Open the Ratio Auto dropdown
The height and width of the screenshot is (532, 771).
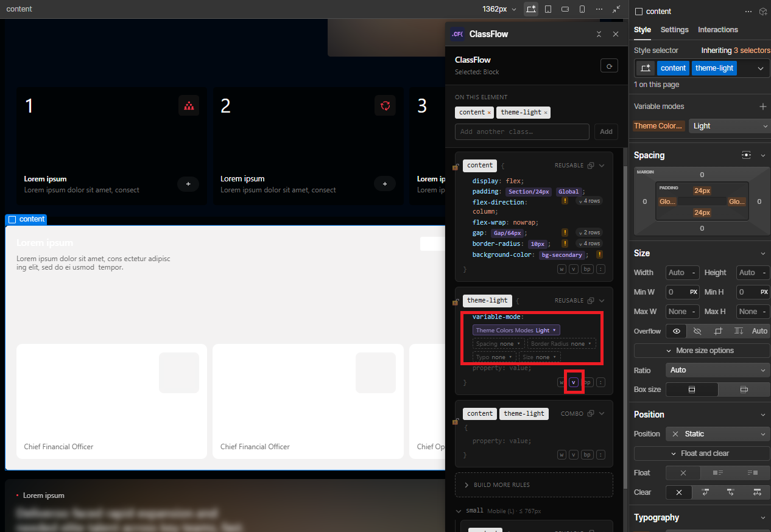tap(718, 370)
